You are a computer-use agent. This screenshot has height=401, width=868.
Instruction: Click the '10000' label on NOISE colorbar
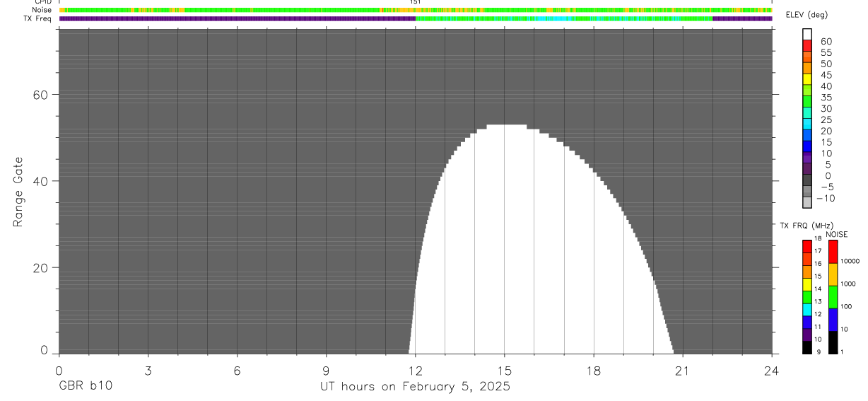[x=850, y=261]
